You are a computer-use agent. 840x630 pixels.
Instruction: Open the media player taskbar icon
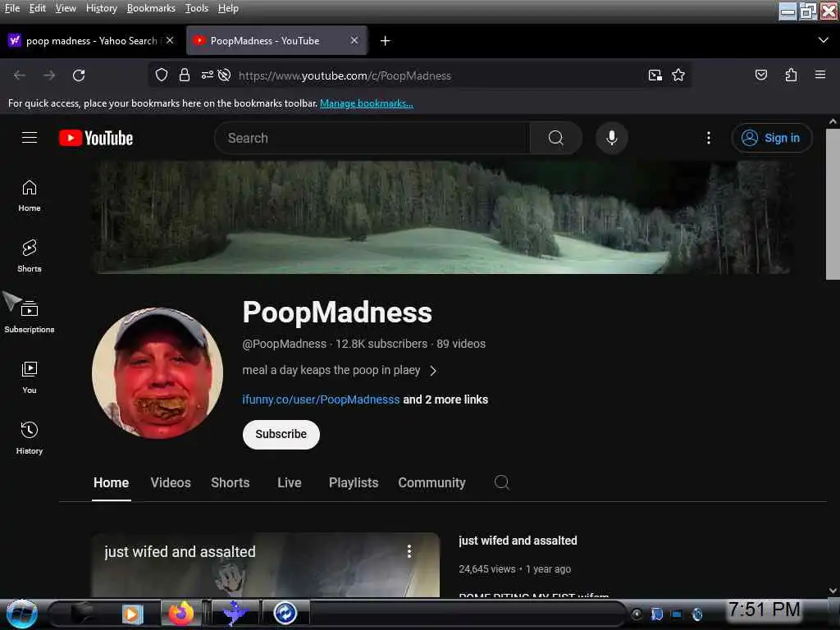point(132,614)
